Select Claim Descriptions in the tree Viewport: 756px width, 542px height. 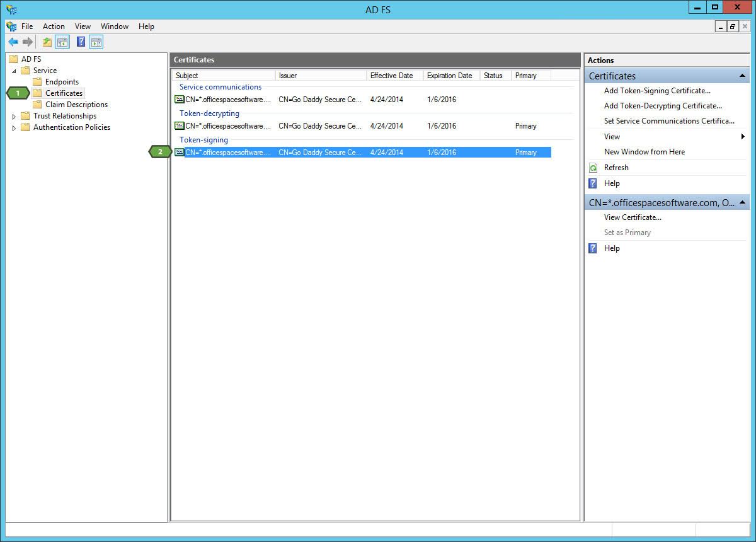76,105
